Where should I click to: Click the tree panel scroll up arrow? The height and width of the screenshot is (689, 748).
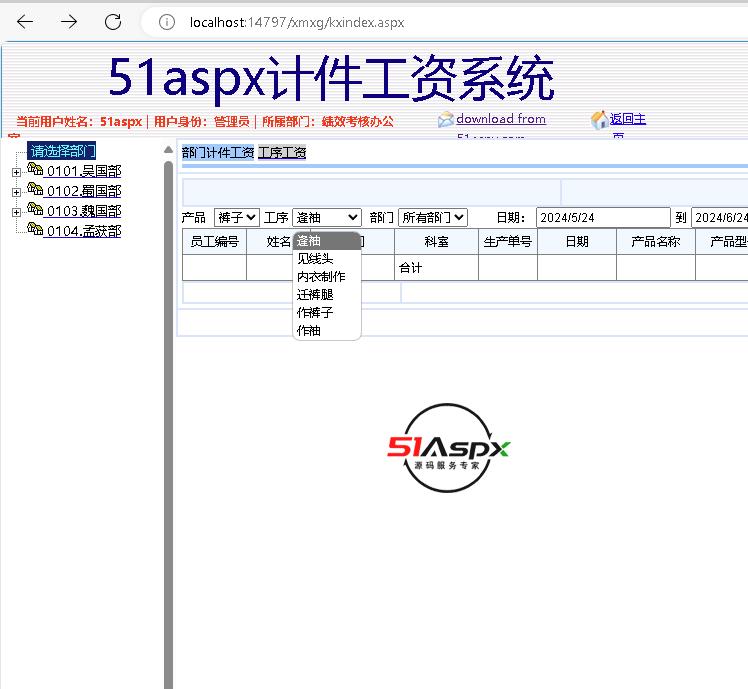168,149
